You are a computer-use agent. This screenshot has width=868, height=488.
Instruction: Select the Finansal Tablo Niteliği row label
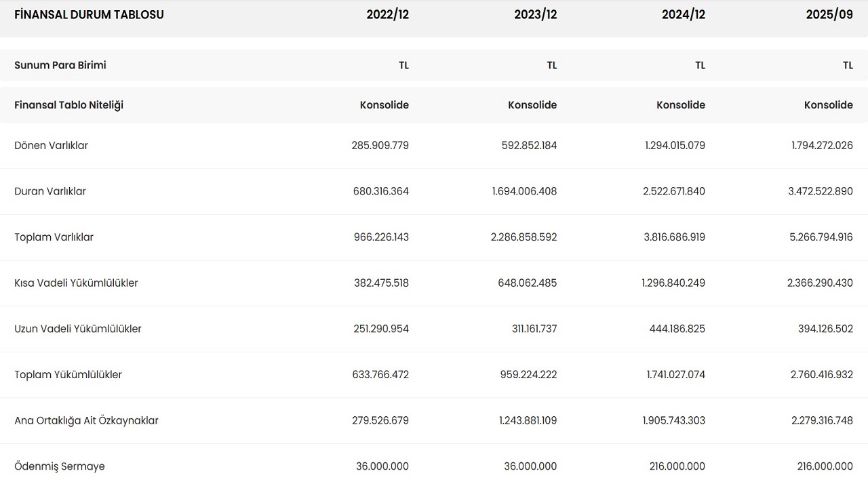click(68, 105)
